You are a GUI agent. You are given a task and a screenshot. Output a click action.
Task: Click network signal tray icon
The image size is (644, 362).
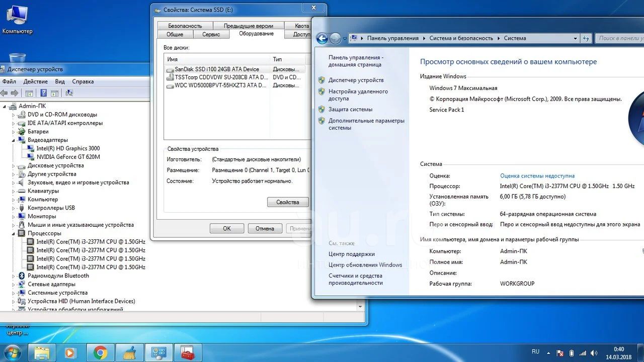click(x=583, y=353)
